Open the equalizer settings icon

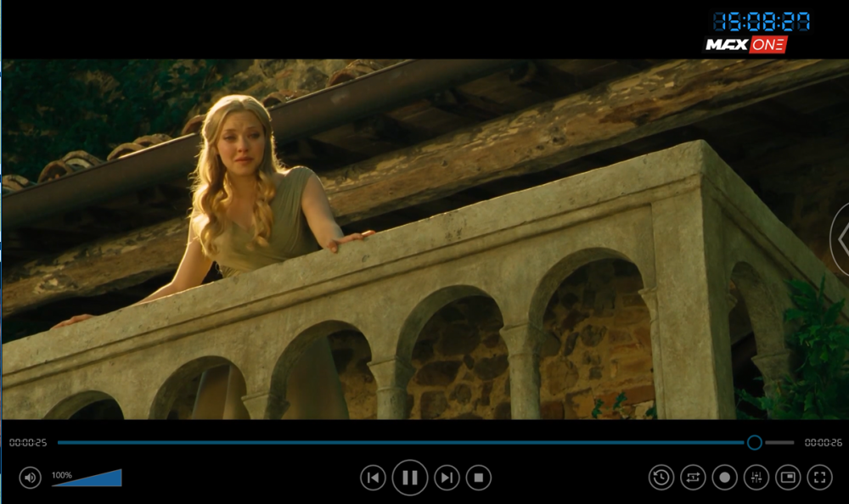click(x=756, y=478)
